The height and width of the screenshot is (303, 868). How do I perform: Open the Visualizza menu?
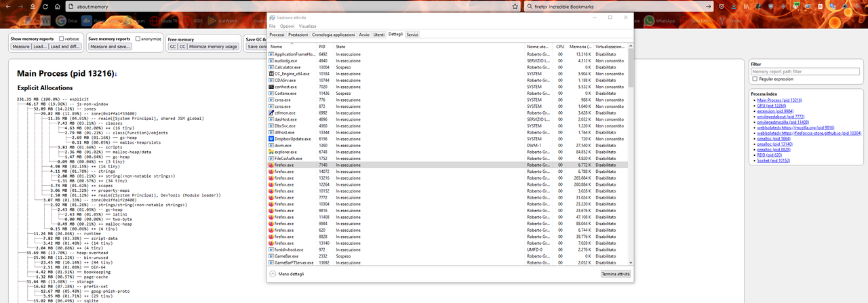pyautogui.click(x=307, y=26)
